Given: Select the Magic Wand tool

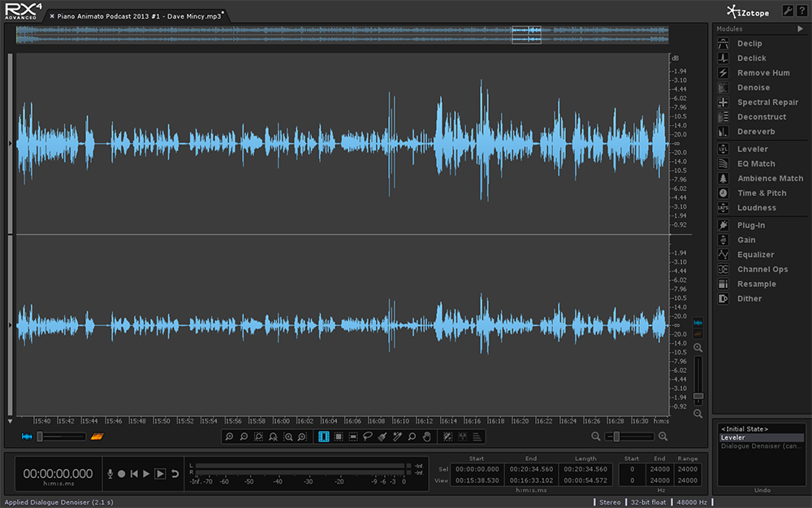Looking at the screenshot, I should [x=397, y=437].
